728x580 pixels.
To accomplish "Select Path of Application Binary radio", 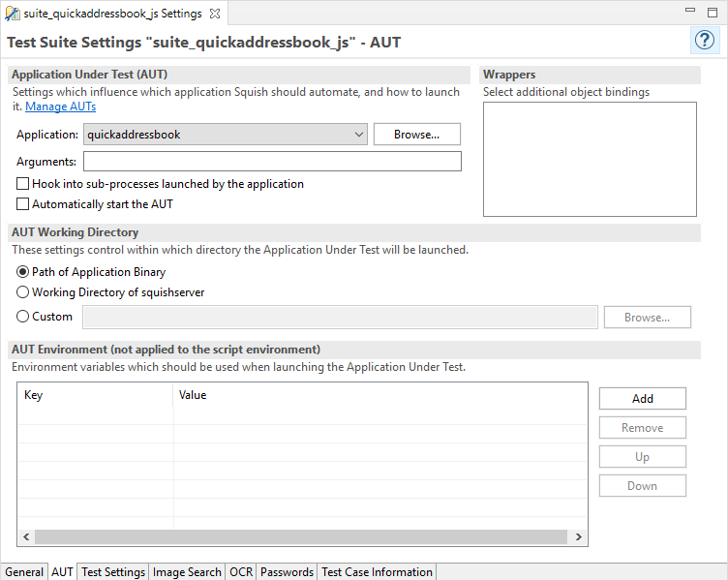I will (23, 272).
